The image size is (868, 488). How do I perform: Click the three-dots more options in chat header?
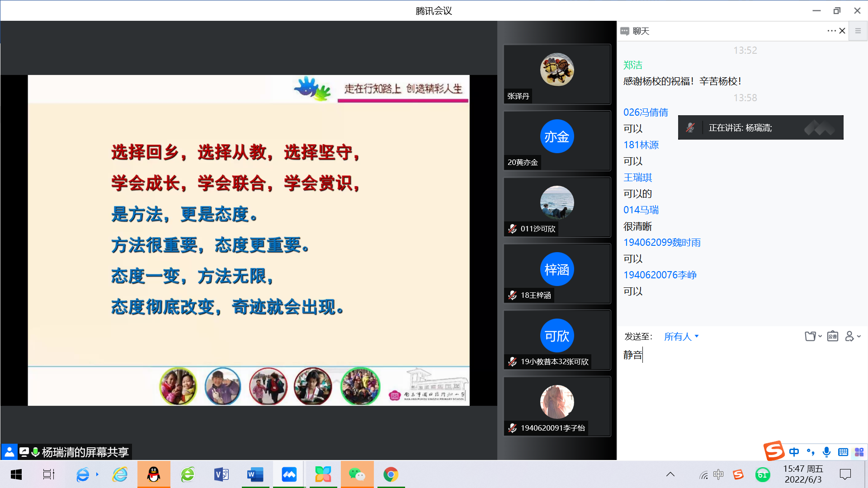[831, 31]
